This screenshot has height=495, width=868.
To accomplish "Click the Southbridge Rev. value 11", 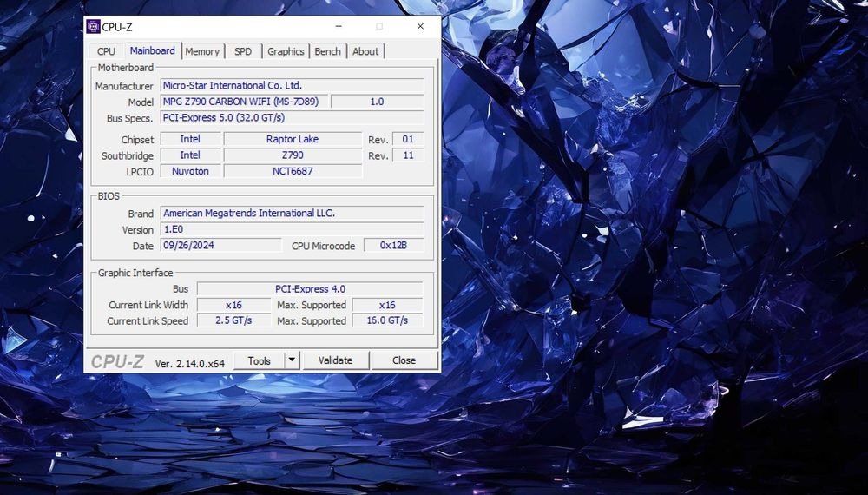I will pyautogui.click(x=408, y=155).
